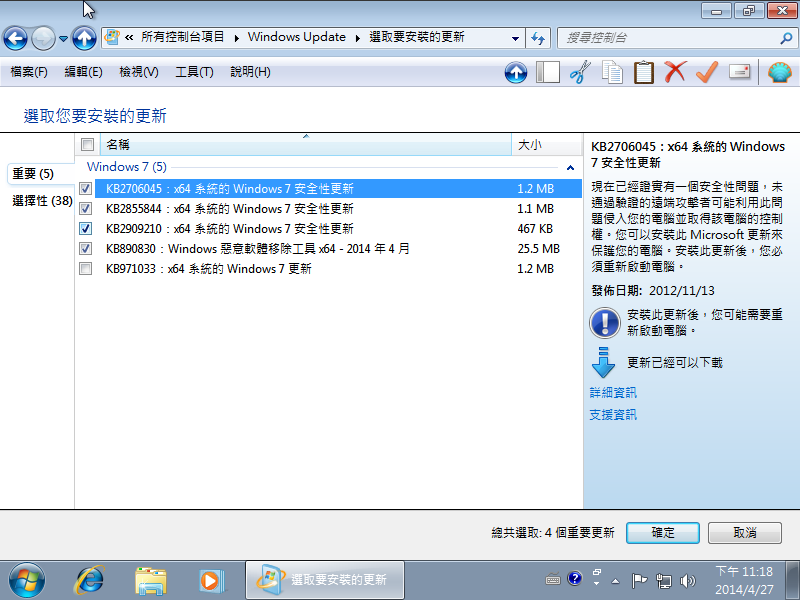Expand the arrow after 所有控制台項目 breadcrumb
The height and width of the screenshot is (600, 800).
(237, 38)
